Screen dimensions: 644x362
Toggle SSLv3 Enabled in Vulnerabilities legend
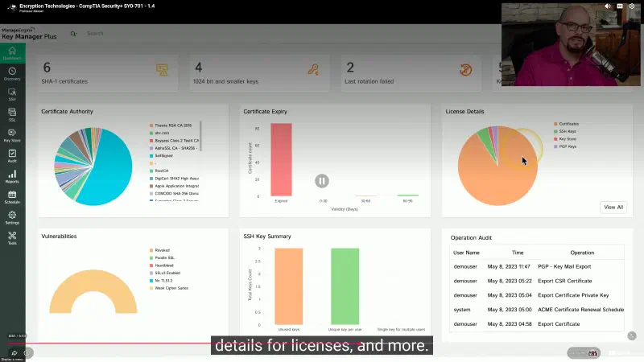pos(165,273)
